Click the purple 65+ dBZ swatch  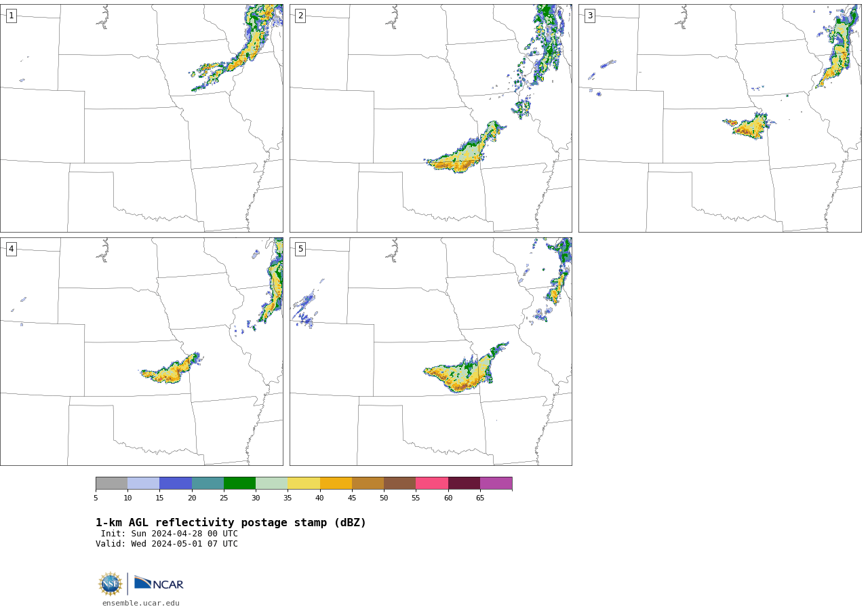496,484
